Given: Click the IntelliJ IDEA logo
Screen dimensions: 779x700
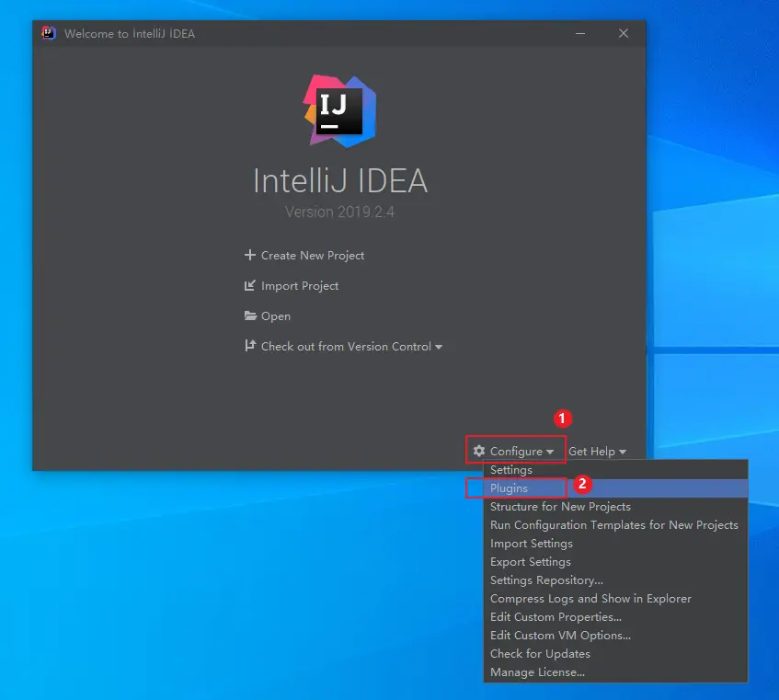Looking at the screenshot, I should (339, 110).
